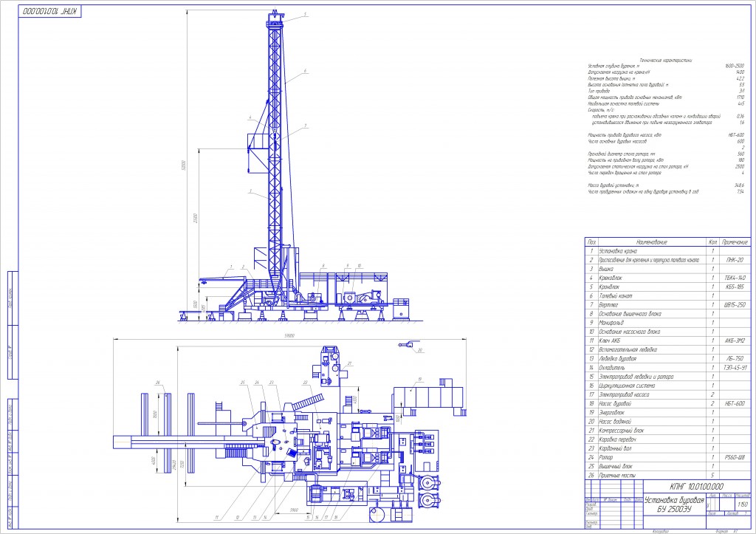Click 'Основание насосного блока' row
This screenshot has height=534, width=756.
(x=629, y=332)
